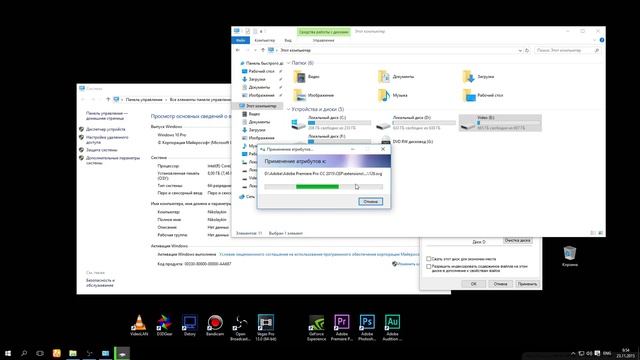Toggle allow indexing file contents checkbox

pyautogui.click(x=429, y=267)
